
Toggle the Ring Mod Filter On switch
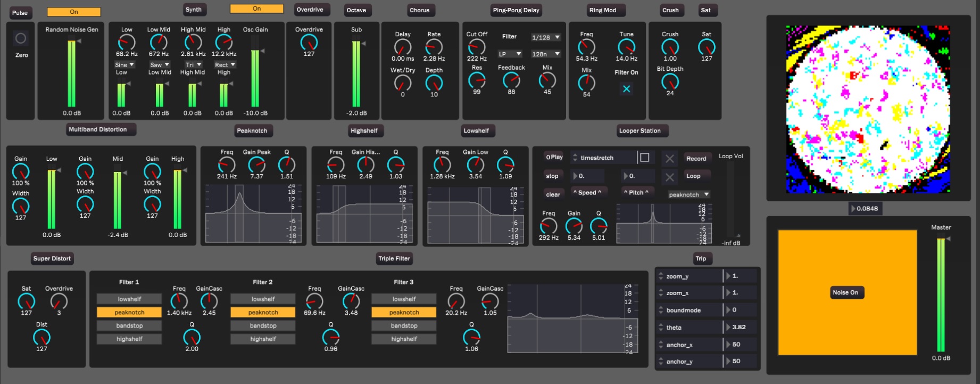tap(626, 89)
